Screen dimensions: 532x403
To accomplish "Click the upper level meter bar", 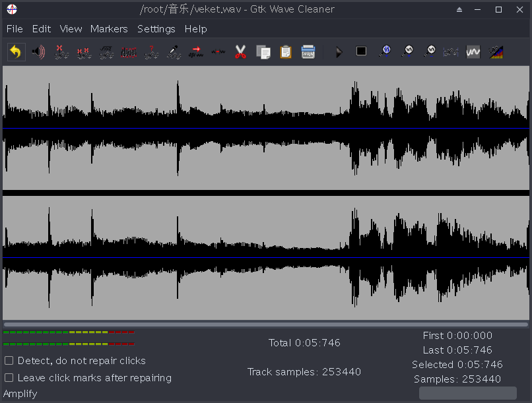I will pos(69,332).
